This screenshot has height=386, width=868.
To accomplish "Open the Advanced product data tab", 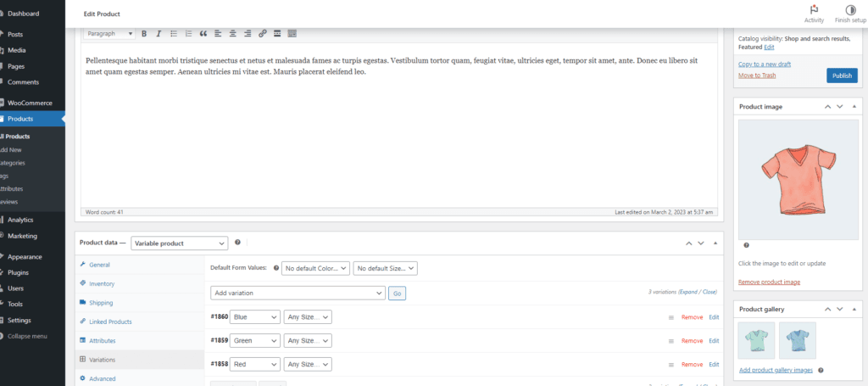I will pos(140,379).
